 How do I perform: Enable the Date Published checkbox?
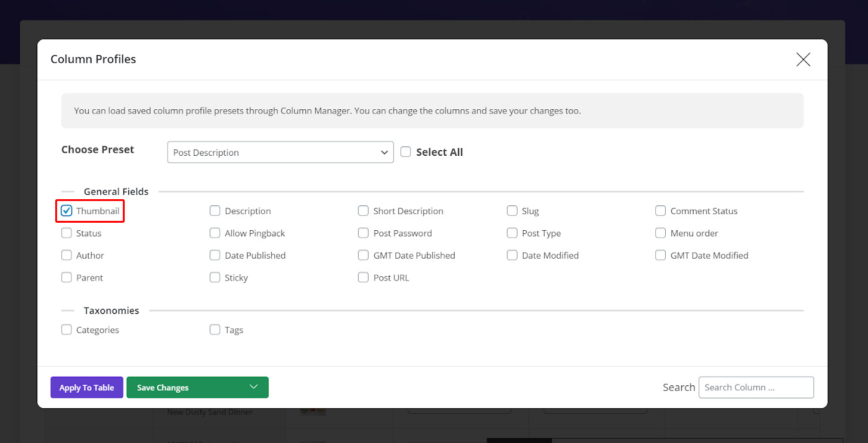point(215,256)
